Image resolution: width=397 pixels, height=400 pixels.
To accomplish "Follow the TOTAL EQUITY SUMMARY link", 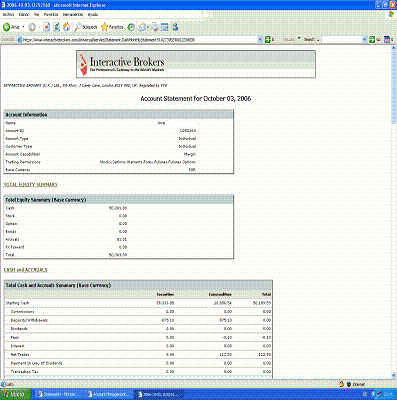I will point(31,185).
